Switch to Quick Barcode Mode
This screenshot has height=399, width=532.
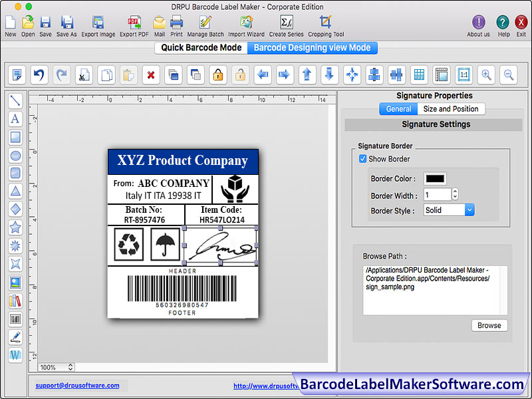(x=201, y=48)
